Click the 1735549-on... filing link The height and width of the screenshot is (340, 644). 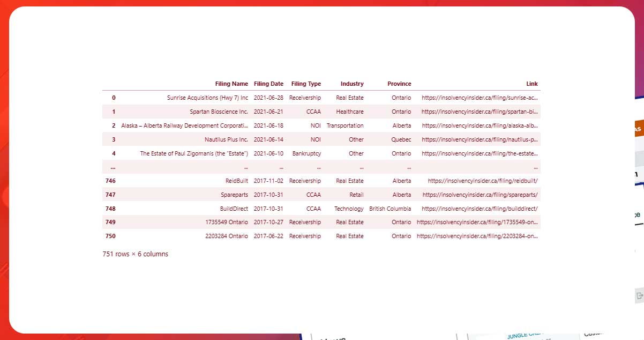[477, 222]
